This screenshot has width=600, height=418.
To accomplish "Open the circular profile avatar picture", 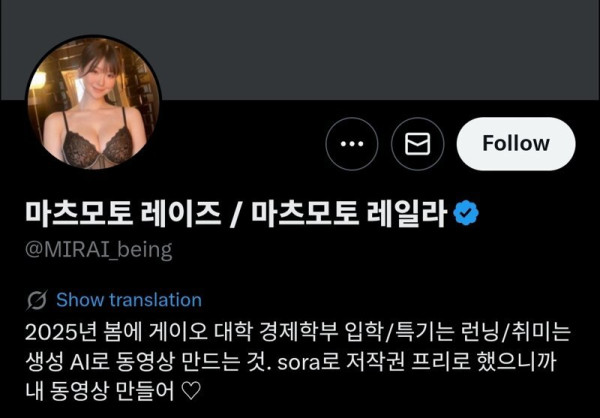I will (93, 103).
